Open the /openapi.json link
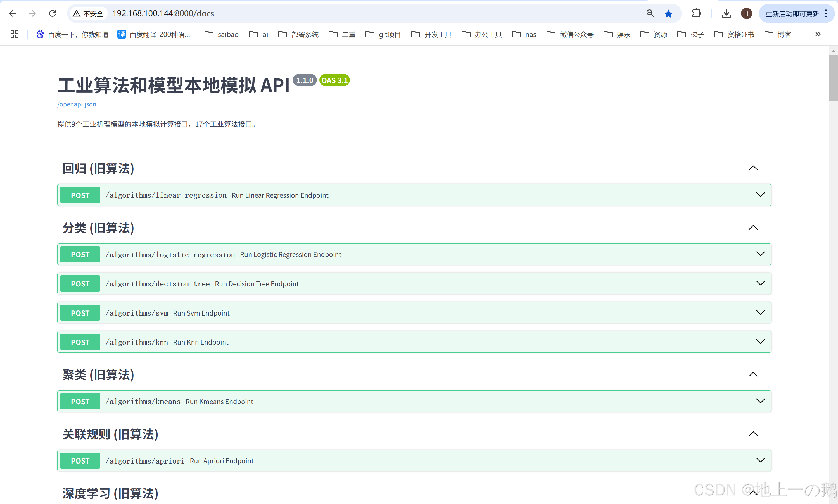Viewport: 838px width, 504px height. (77, 104)
